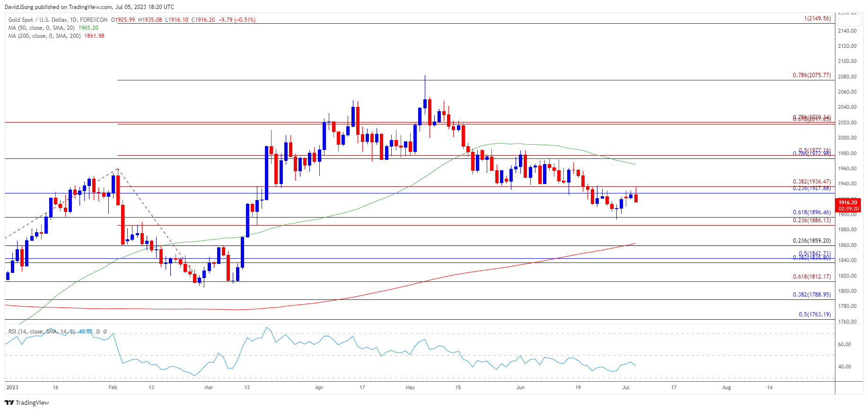The image size is (868, 411).
Task: Click the 0.382(1936.47) retracement label
Action: point(812,182)
